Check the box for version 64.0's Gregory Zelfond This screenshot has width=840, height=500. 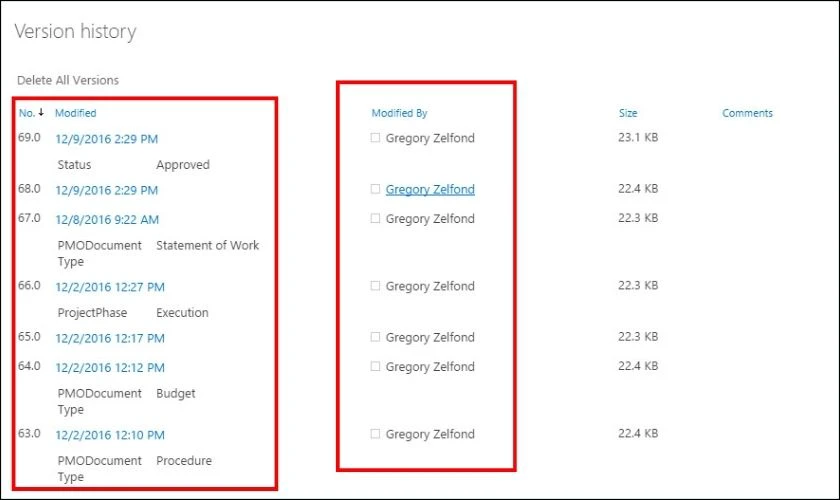tap(375, 366)
